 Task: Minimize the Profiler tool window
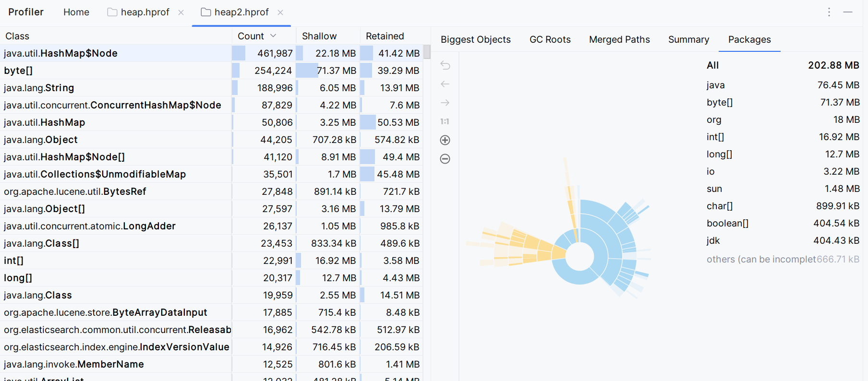(x=848, y=12)
